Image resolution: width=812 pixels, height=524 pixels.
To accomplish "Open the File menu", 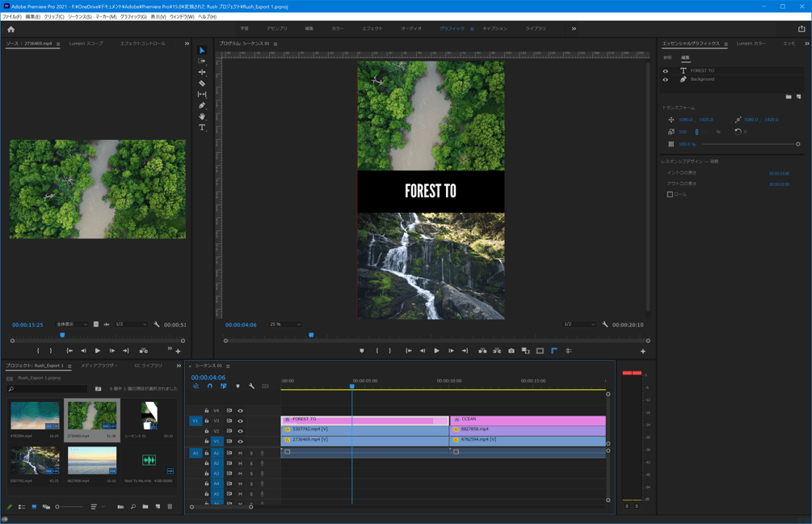I will click(11, 17).
